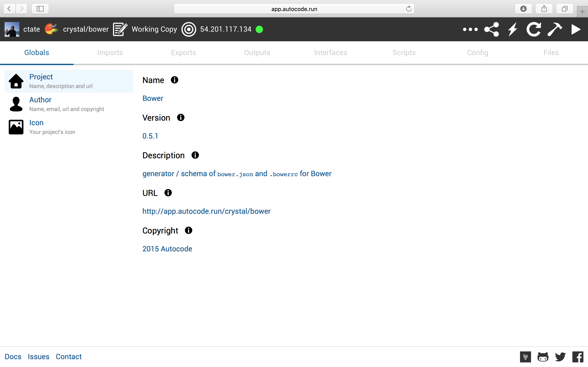Open the GitHub octocat icon in footer
This screenshot has height=367, width=588.
543,357
